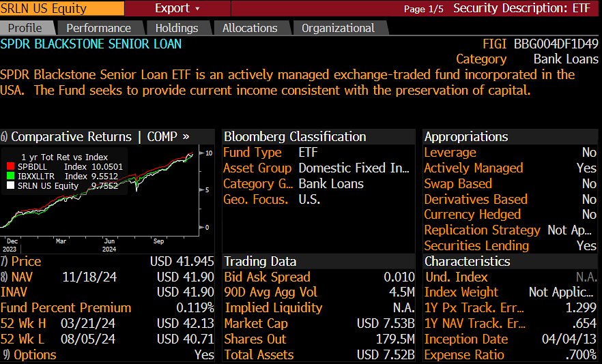Click the Und. Index N.A. value

(586, 277)
